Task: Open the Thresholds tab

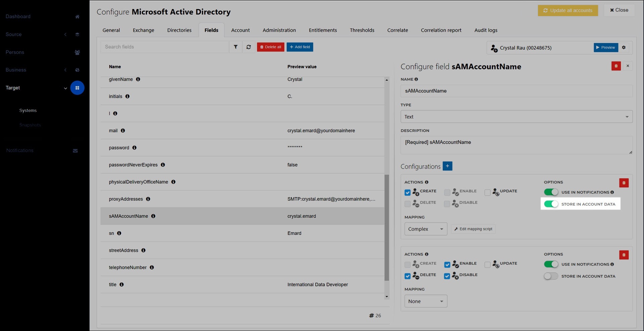Action: click(x=362, y=30)
